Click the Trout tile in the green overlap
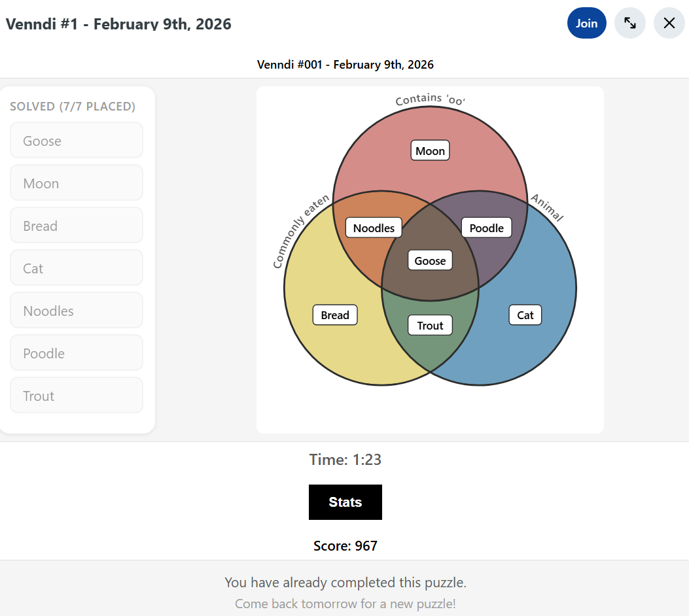Viewport: 689px width, 616px height. pyautogui.click(x=430, y=326)
